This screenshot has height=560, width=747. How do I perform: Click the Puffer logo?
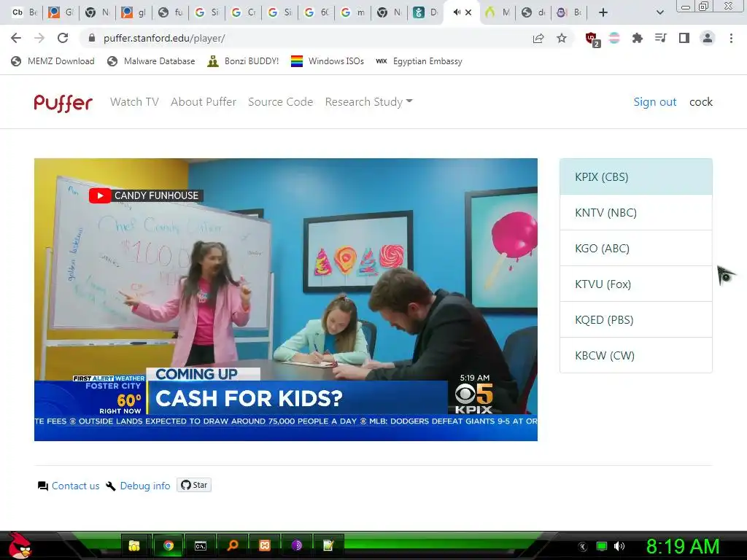click(x=63, y=102)
